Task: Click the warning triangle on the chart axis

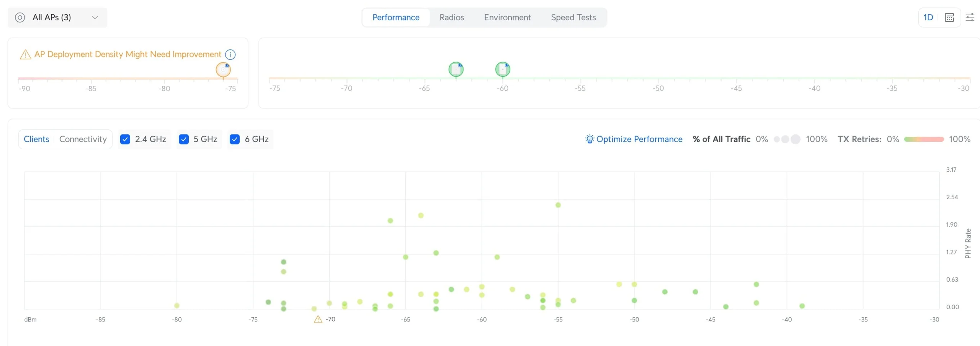Action: point(318,319)
